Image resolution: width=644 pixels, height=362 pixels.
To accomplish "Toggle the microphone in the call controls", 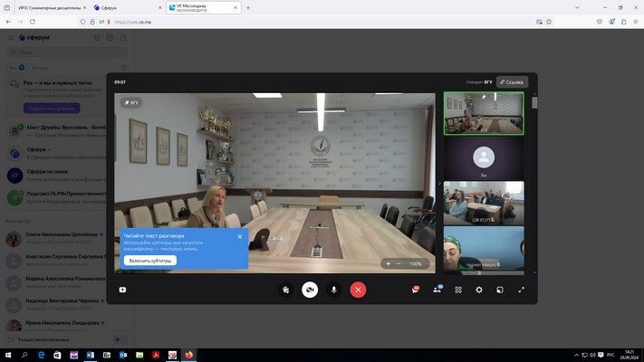I will tap(334, 290).
